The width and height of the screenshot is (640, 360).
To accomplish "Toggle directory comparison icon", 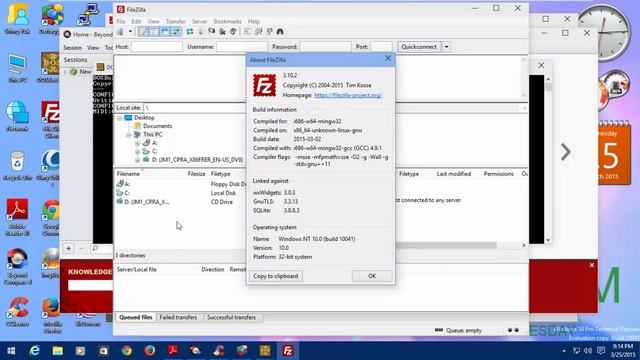I will [258, 32].
